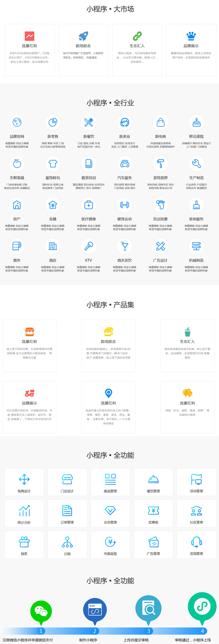Select the 金融 yen house icon
Image resolution: width=219 pixels, height=644 pixels.
[53, 205]
